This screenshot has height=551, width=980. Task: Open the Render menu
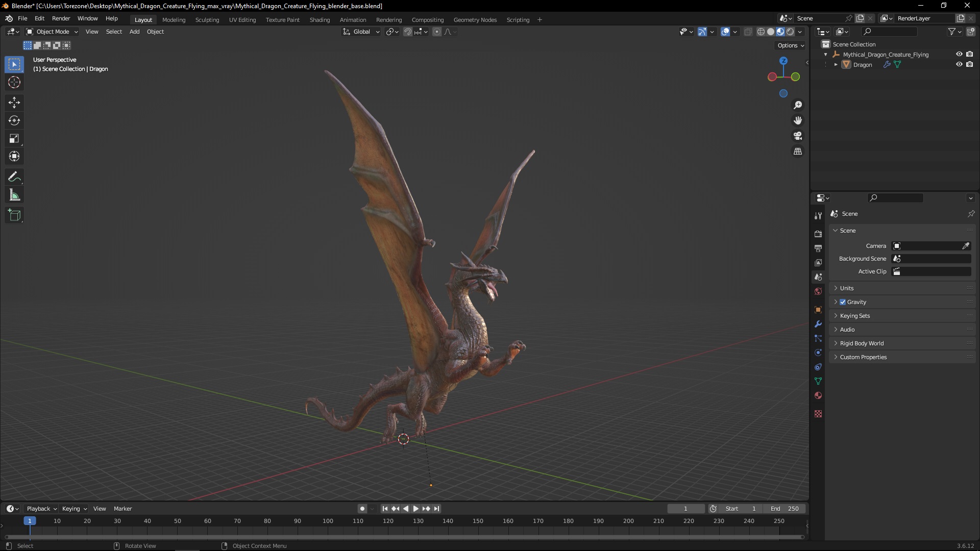pos(61,18)
